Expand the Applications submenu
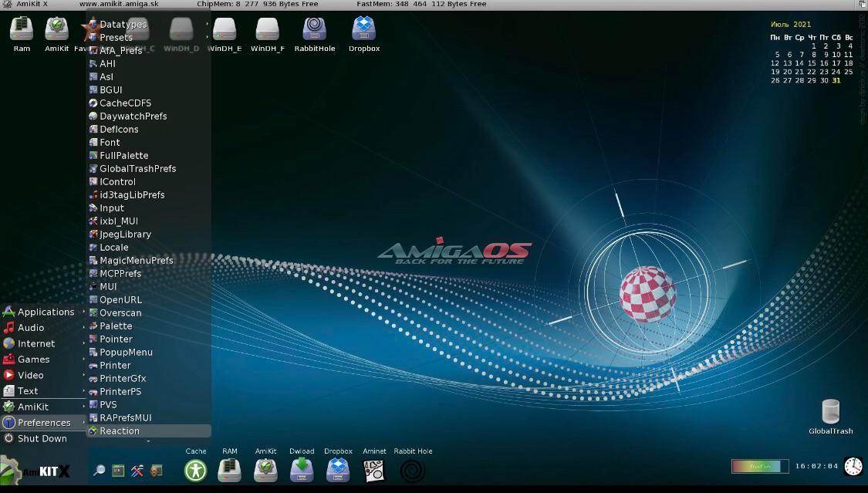 pos(46,312)
